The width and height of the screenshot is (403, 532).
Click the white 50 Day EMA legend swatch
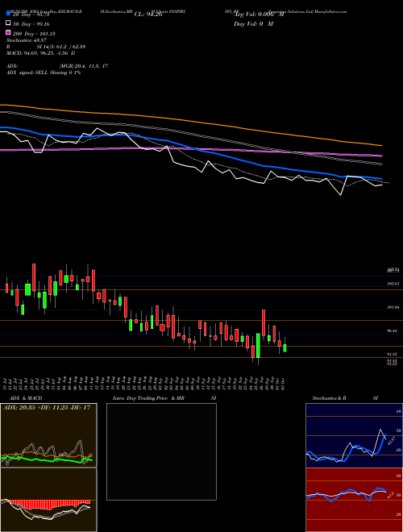coord(9,23)
